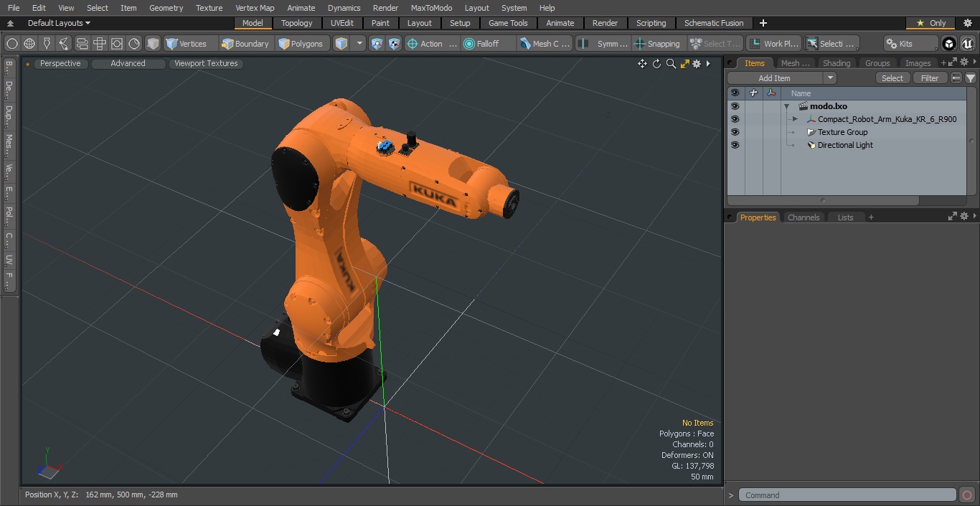This screenshot has width=980, height=506.
Task: Toggle visibility eye for modo.lxo
Action: (735, 106)
